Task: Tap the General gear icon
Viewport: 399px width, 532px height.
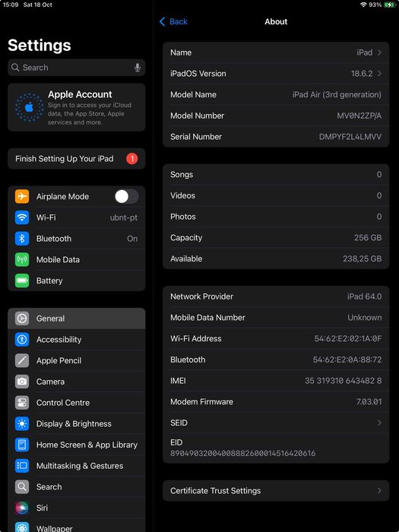Action: pyautogui.click(x=22, y=318)
